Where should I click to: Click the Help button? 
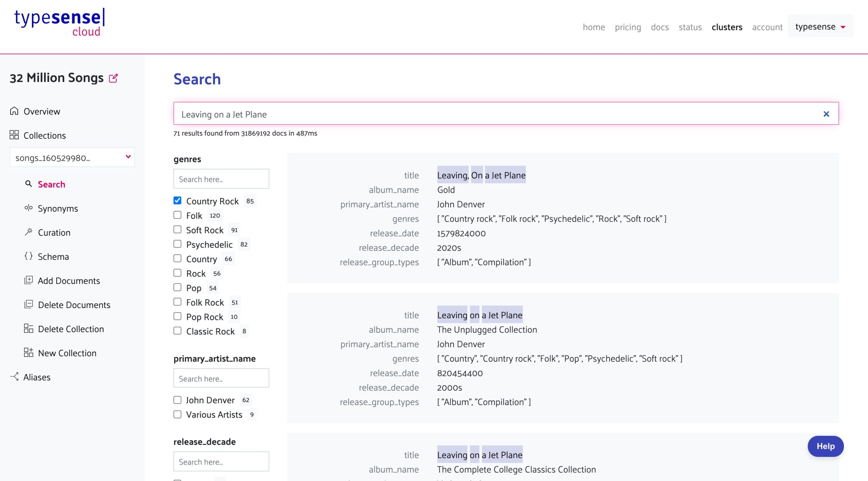click(826, 446)
